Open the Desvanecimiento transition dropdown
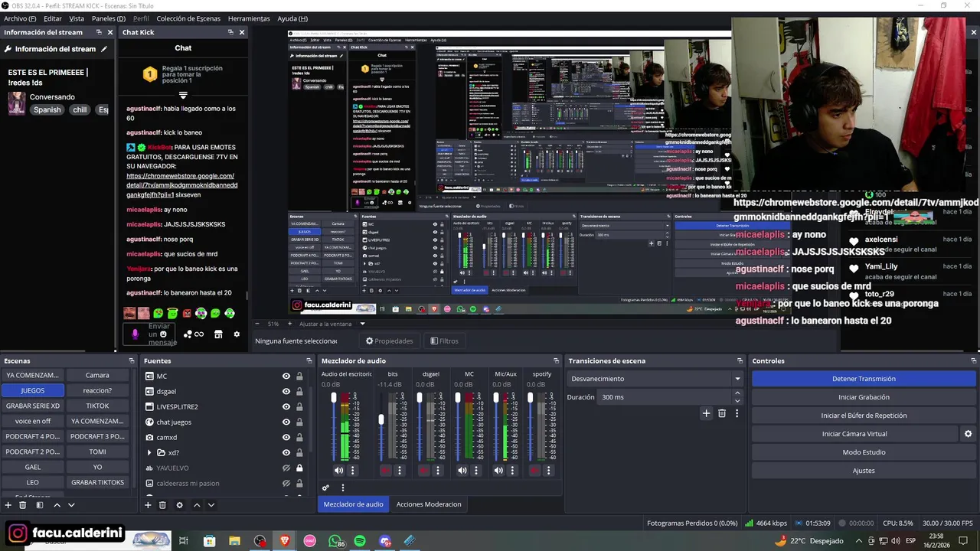The height and width of the screenshot is (551, 980). 655,379
